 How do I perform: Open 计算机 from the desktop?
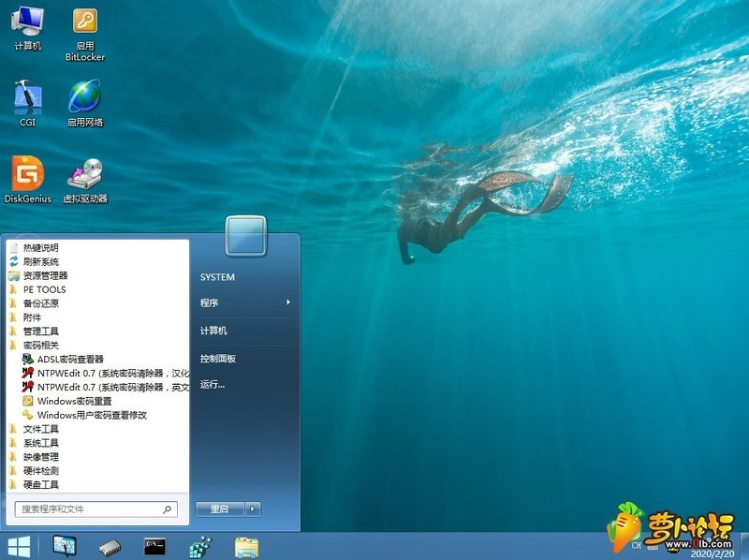click(27, 23)
